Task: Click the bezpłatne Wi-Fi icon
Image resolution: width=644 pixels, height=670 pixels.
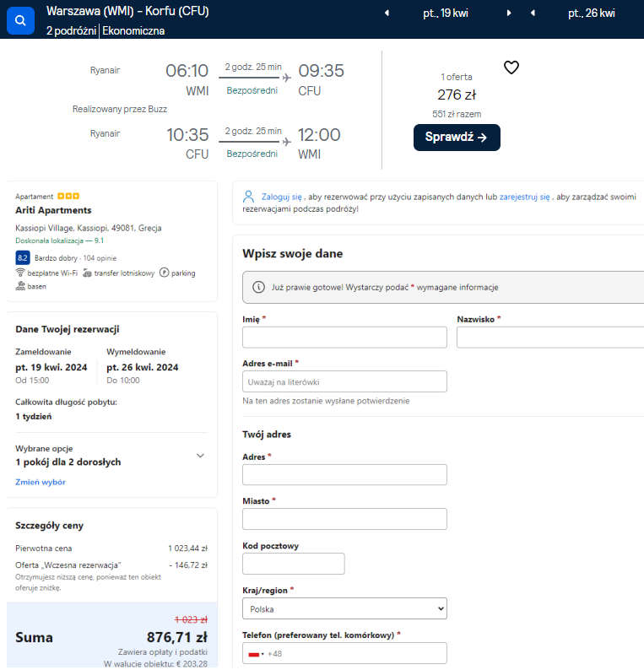Action: click(x=20, y=273)
